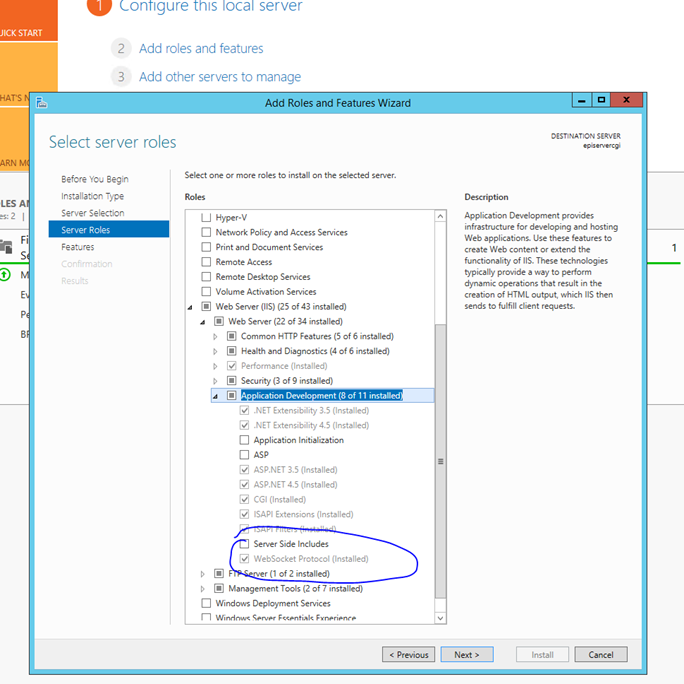Collapse the Application Development node
Image resolution: width=684 pixels, height=684 pixels.
coord(215,396)
